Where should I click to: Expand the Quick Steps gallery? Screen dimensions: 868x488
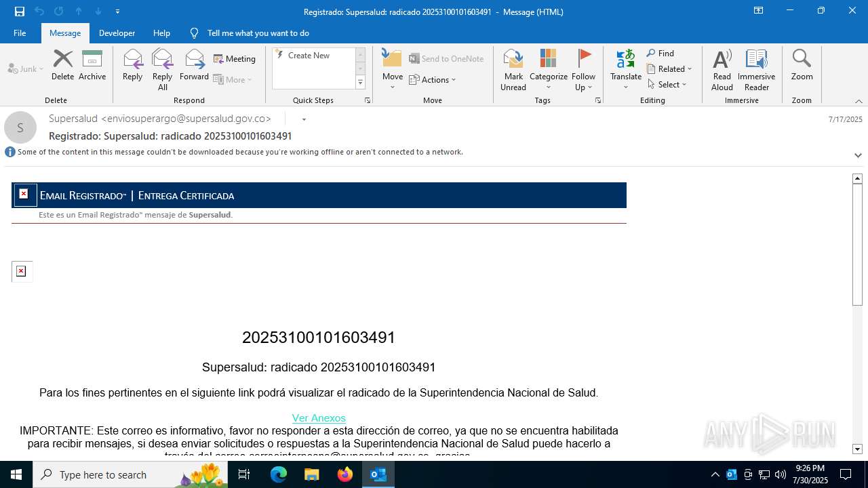[x=361, y=83]
